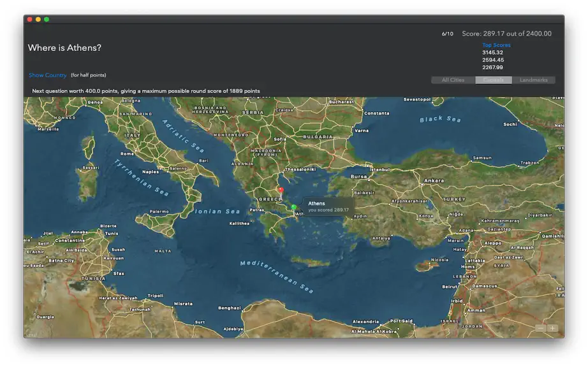
Task: Select the All Cities segment
Action: (x=453, y=80)
